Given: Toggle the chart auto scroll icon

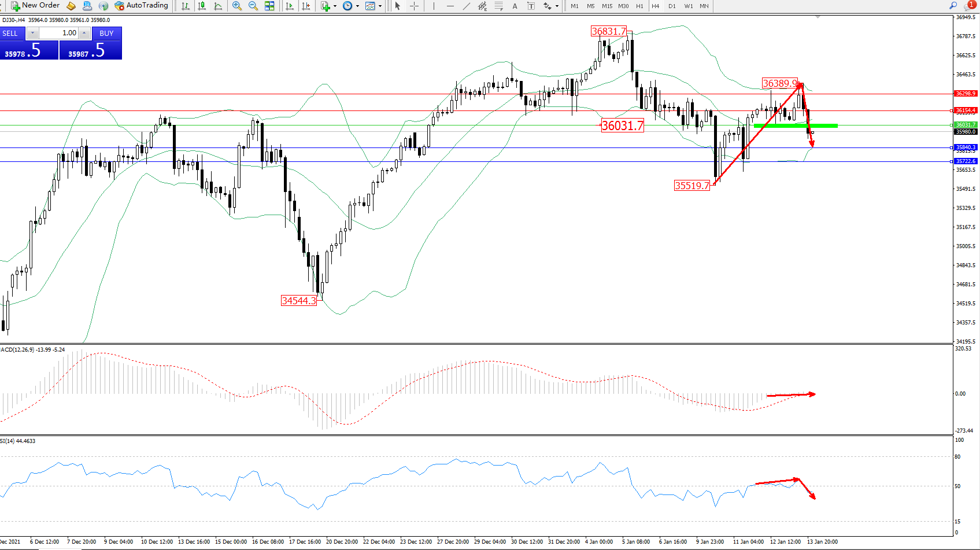Looking at the screenshot, I should [290, 6].
